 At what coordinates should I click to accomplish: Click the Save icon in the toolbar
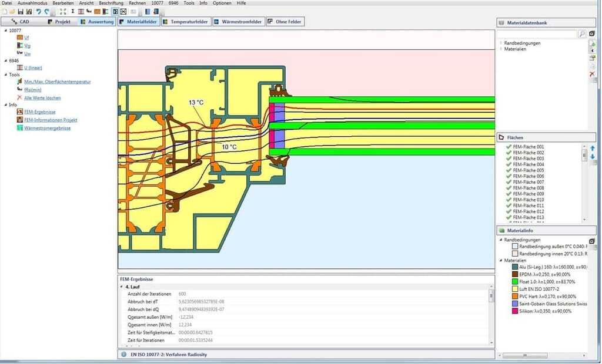click(20, 12)
